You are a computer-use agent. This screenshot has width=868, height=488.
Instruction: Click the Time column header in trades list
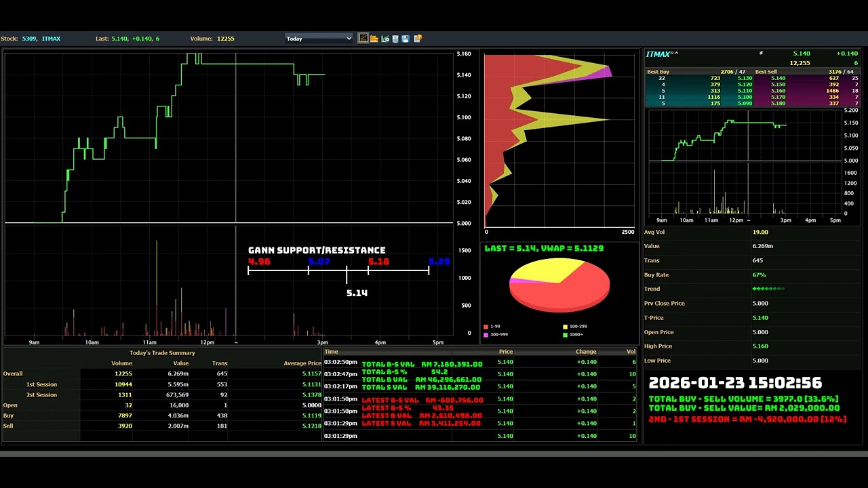point(331,352)
